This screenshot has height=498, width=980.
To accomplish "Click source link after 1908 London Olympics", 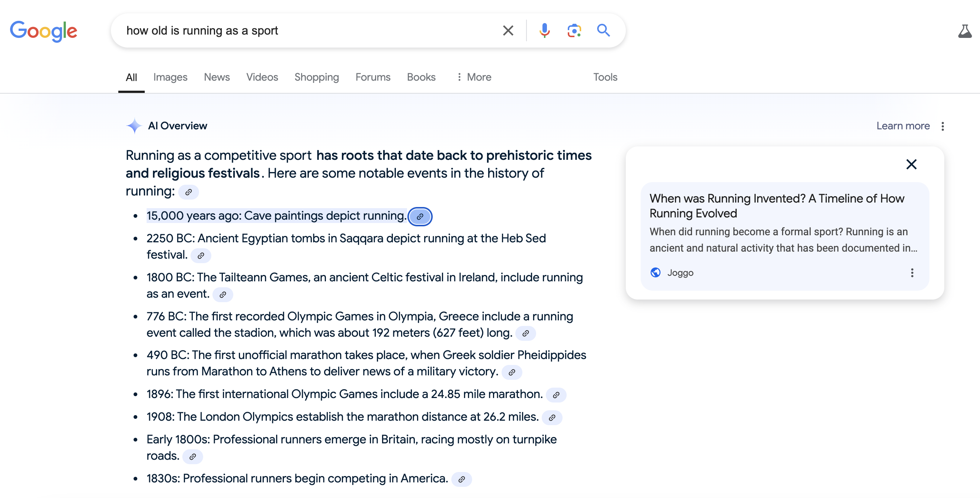I will (552, 417).
